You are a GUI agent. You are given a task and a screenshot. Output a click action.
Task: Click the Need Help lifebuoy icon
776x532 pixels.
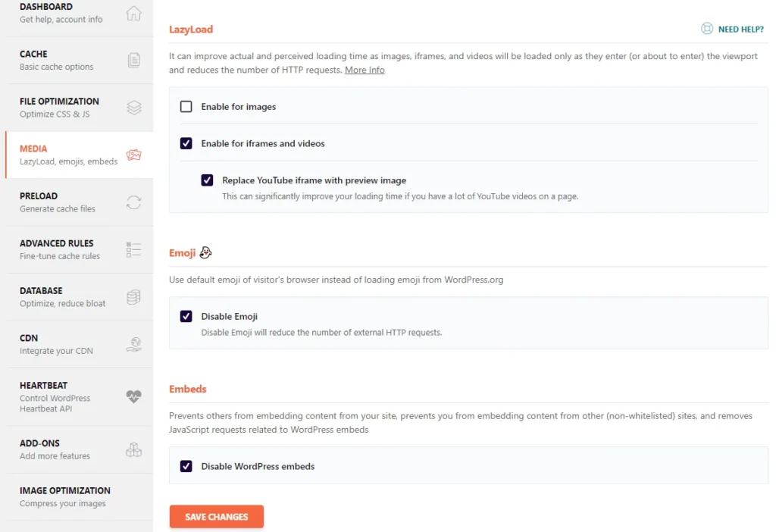(x=707, y=30)
